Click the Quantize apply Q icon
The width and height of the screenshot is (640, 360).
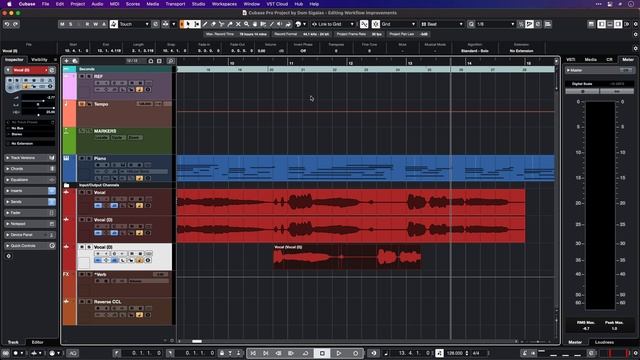point(471,24)
